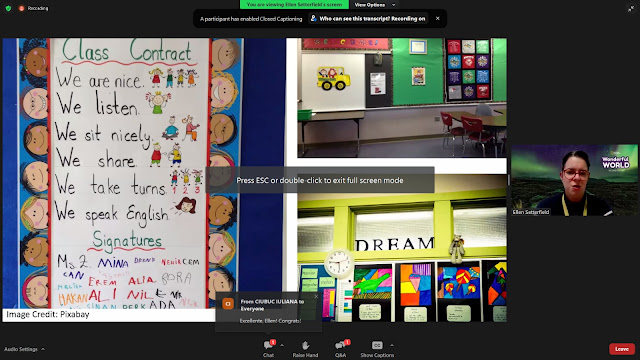640x360 pixels.
Task: Click 'Who can see this transcript?' link
Action: click(x=368, y=18)
